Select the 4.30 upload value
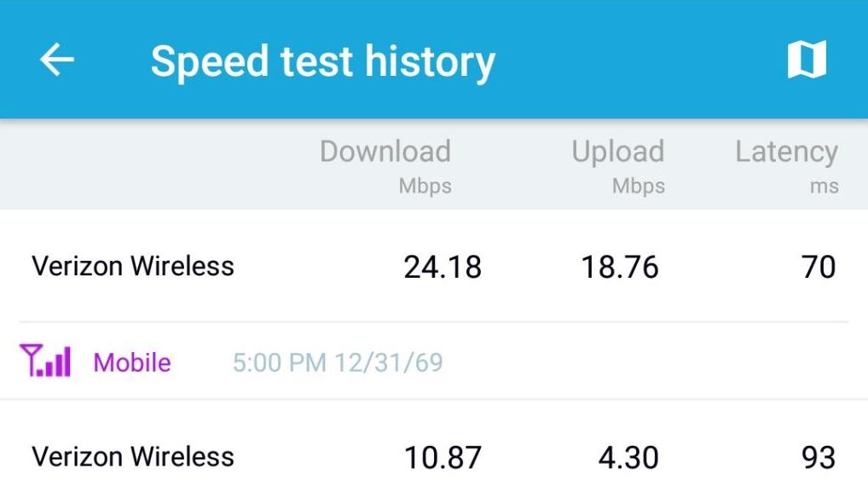The height and width of the screenshot is (503, 868). (628, 458)
